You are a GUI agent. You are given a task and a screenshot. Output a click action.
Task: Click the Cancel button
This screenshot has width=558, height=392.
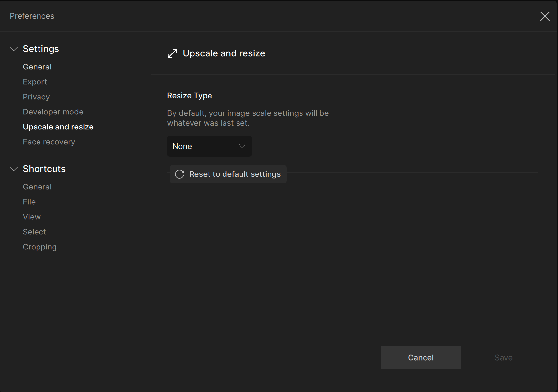(x=421, y=357)
